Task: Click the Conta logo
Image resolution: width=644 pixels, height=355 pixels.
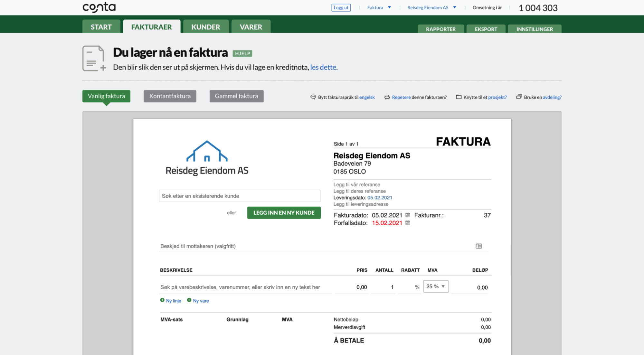Action: click(x=99, y=7)
